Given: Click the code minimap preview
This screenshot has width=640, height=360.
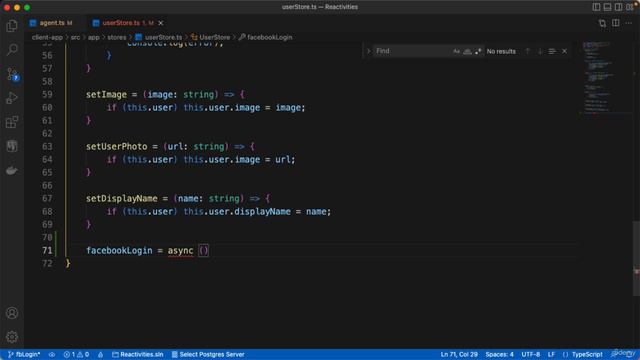Looking at the screenshot, I should [x=605, y=78].
